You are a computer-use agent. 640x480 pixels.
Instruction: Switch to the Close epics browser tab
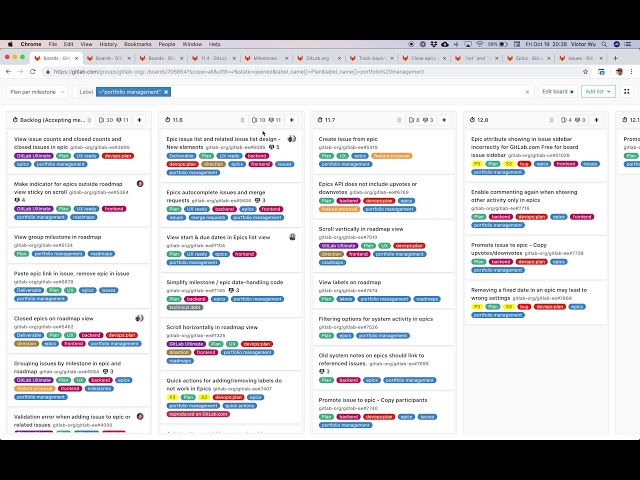(x=424, y=58)
